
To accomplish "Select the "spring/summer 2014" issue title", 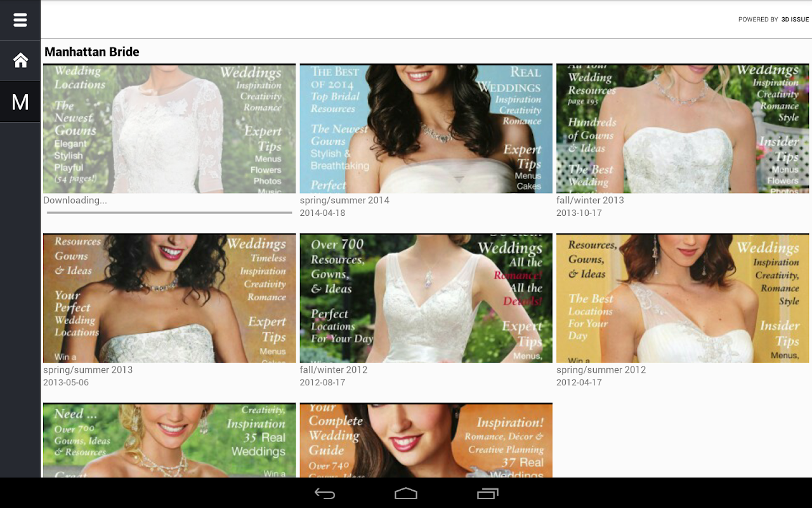I will (344, 201).
